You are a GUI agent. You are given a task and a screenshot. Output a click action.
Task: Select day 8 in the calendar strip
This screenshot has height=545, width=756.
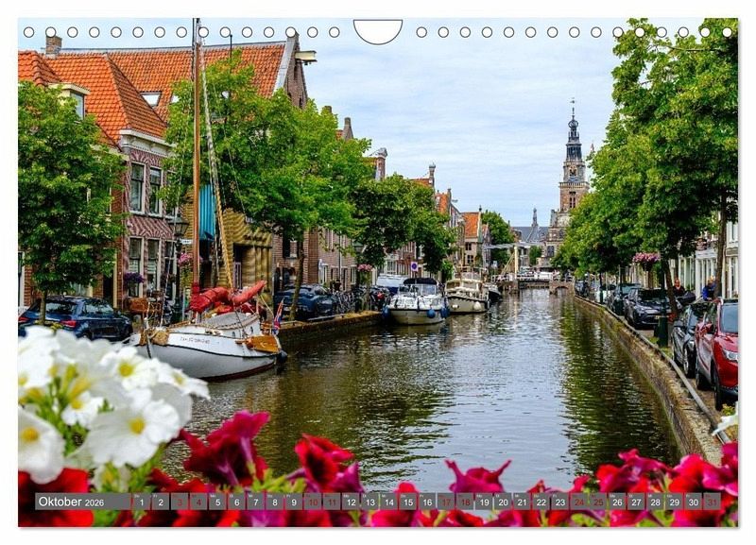(274, 502)
